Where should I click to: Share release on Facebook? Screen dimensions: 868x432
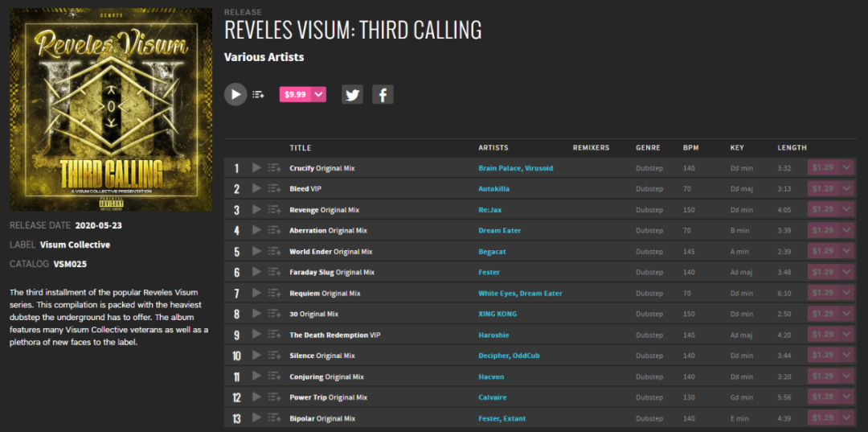[x=383, y=94]
